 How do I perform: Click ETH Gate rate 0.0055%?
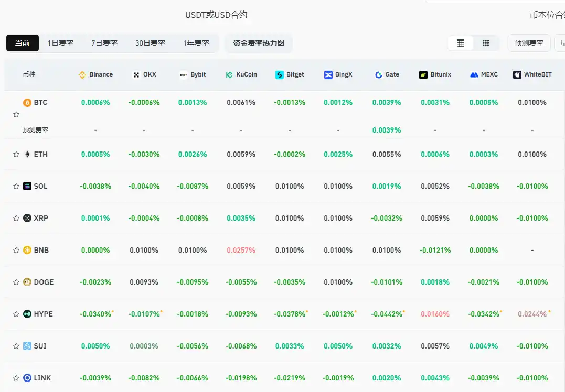[387, 154]
